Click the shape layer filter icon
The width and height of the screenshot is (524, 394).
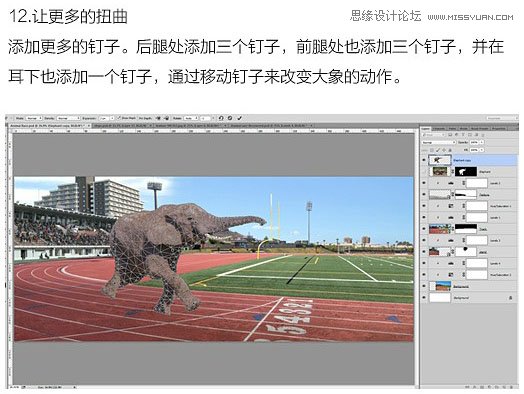pos(470,135)
